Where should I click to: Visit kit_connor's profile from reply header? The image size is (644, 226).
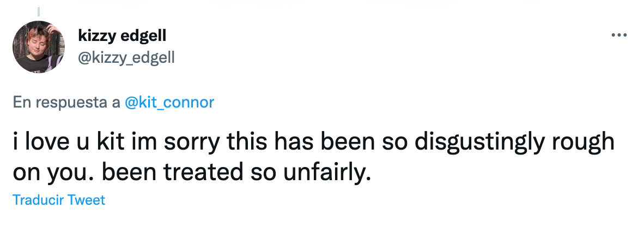click(x=169, y=103)
